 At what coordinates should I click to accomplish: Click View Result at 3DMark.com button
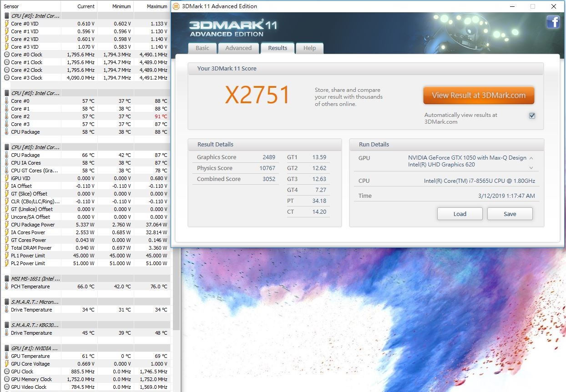pos(479,95)
